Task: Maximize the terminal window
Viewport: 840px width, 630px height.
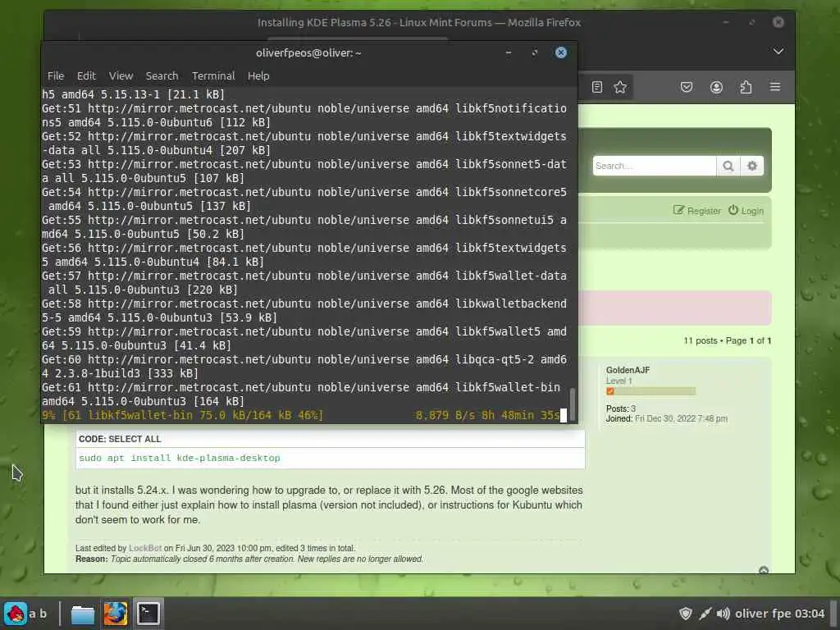Action: (535, 52)
